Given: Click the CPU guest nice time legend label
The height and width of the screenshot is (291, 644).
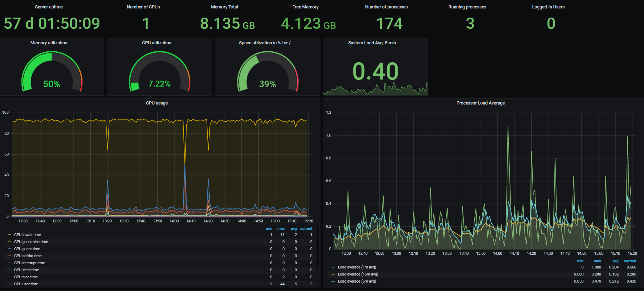Looking at the screenshot, I should pyautogui.click(x=31, y=242).
